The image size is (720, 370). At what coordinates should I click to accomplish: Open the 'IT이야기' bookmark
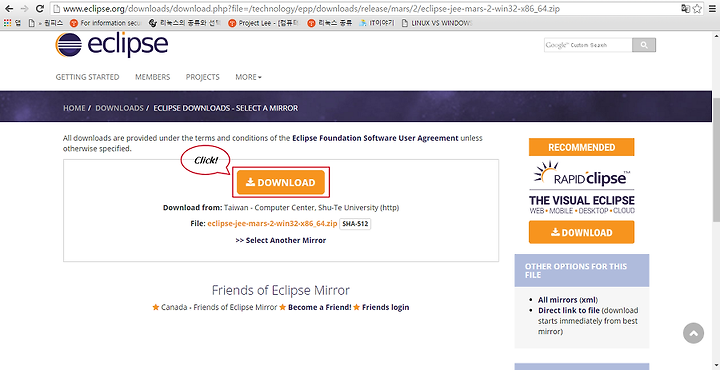[377, 22]
